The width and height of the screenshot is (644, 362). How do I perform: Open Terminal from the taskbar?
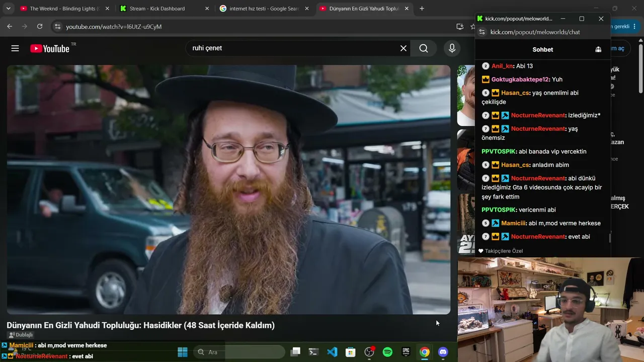(313, 352)
